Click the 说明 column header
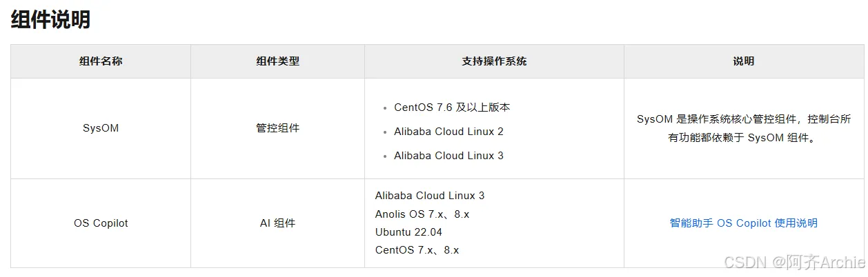The width and height of the screenshot is (868, 277). point(743,61)
